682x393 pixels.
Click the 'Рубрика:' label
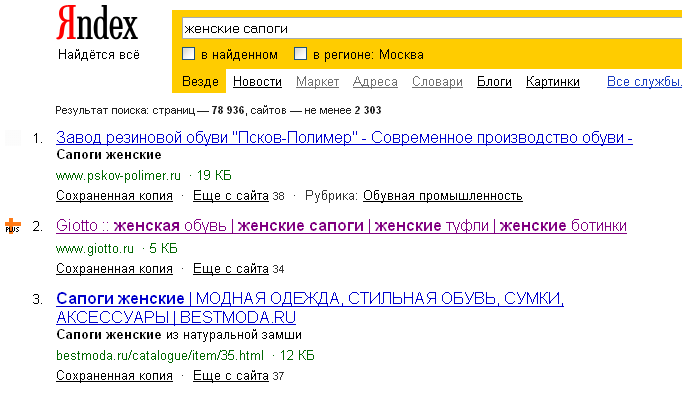pyautogui.click(x=331, y=196)
